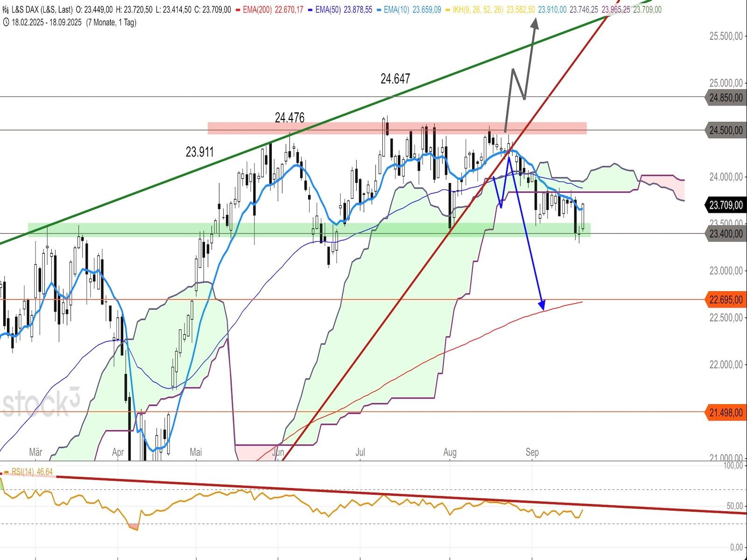Click the Jul label on the time axis

(x=360, y=452)
